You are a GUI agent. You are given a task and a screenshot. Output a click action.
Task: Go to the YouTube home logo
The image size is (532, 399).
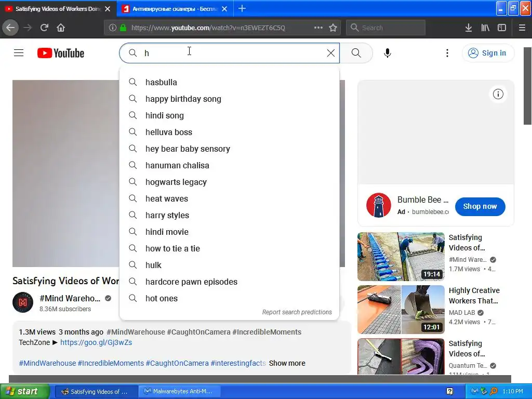[61, 53]
